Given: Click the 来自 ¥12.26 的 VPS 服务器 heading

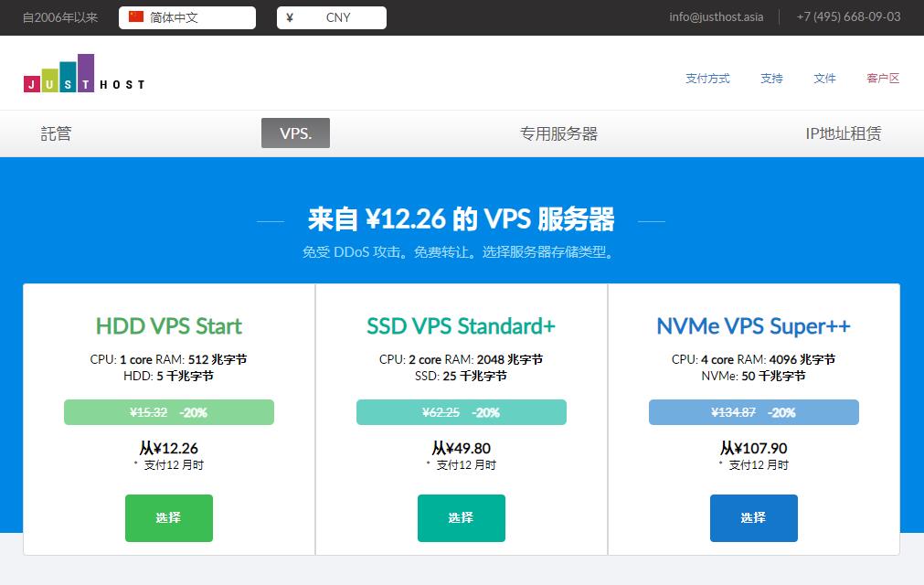Looking at the screenshot, I should [x=462, y=219].
